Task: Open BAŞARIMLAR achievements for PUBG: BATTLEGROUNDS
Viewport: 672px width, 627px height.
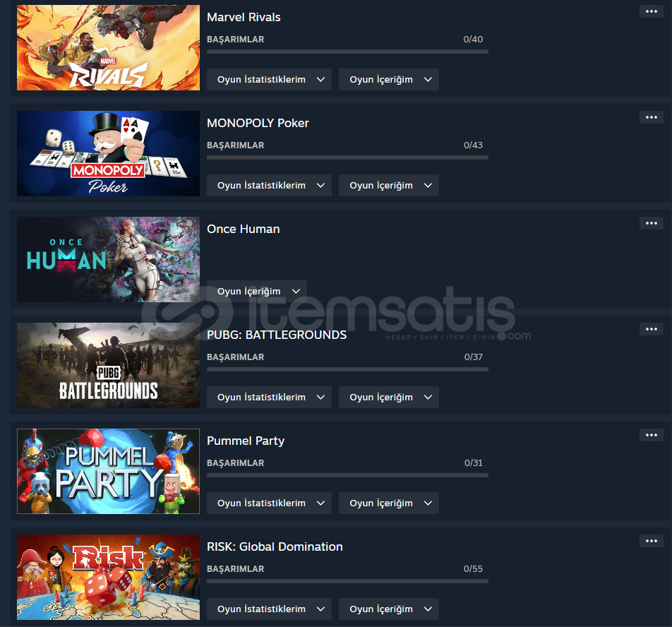Action: pos(235,357)
